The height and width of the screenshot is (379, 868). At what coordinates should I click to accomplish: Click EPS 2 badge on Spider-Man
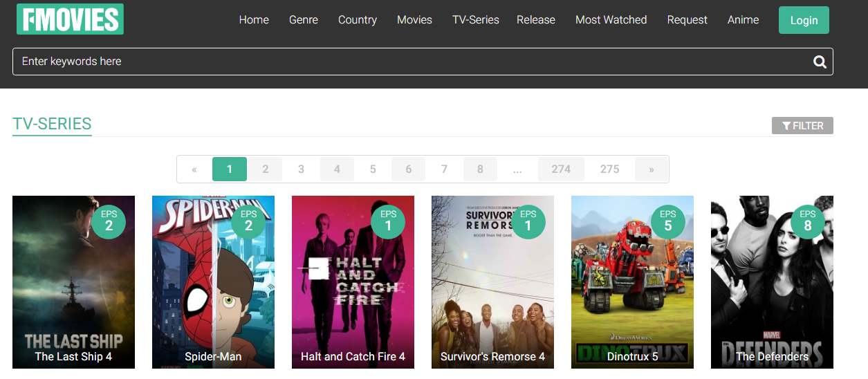249,222
